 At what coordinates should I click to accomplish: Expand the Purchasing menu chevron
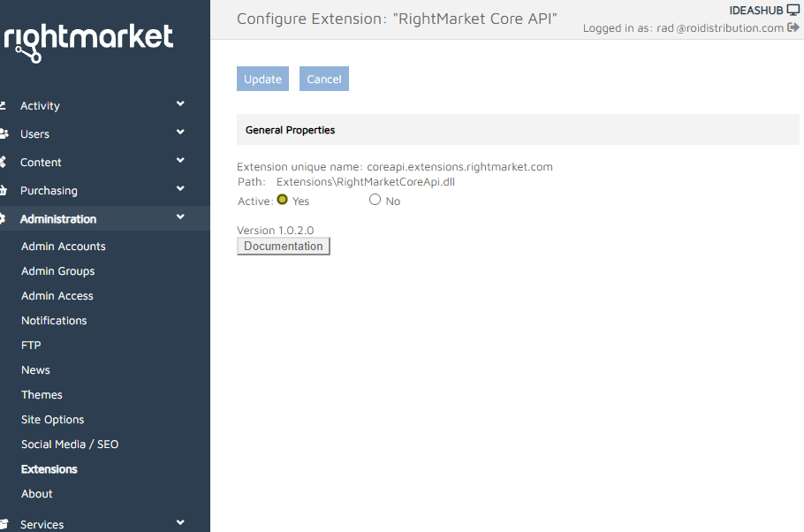179,190
